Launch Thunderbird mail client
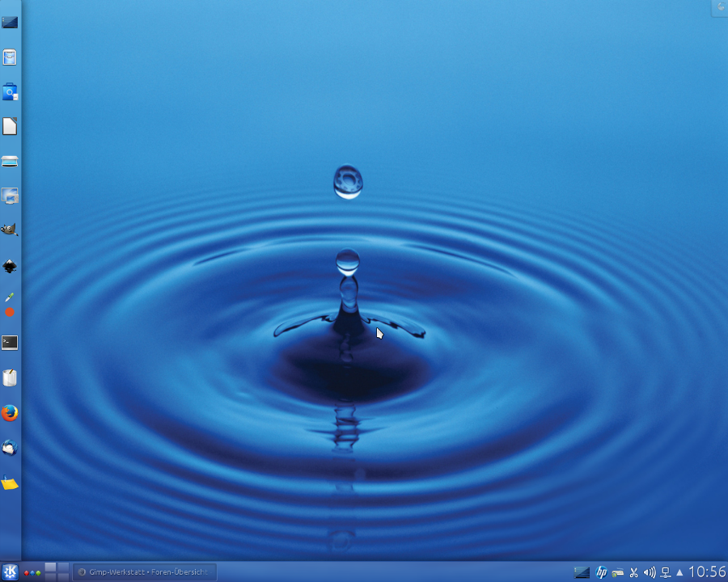This screenshot has width=728, height=582. click(10, 448)
